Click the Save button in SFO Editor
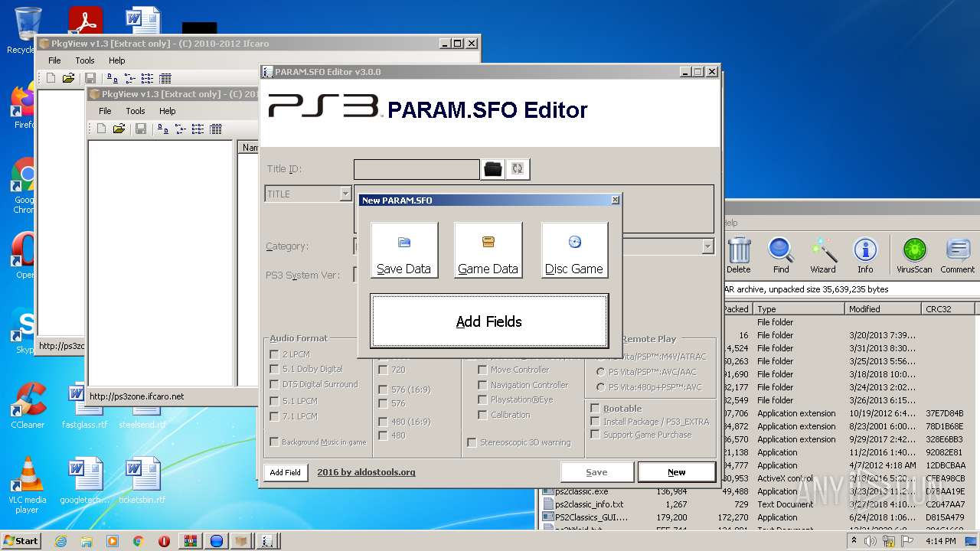The height and width of the screenshot is (551, 980). point(596,472)
